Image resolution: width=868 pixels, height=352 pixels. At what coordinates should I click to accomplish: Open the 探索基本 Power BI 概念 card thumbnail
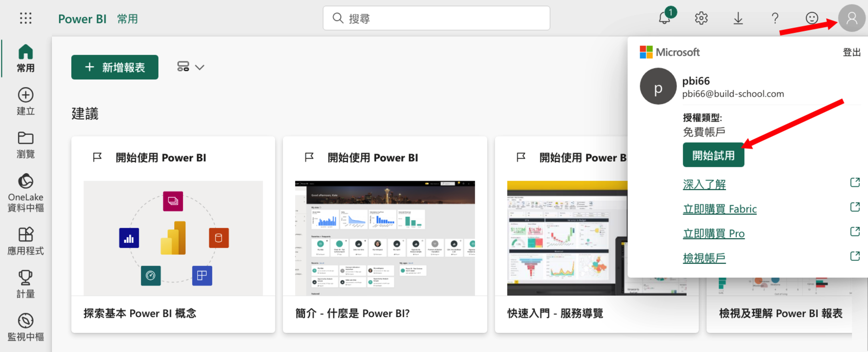pyautogui.click(x=173, y=238)
